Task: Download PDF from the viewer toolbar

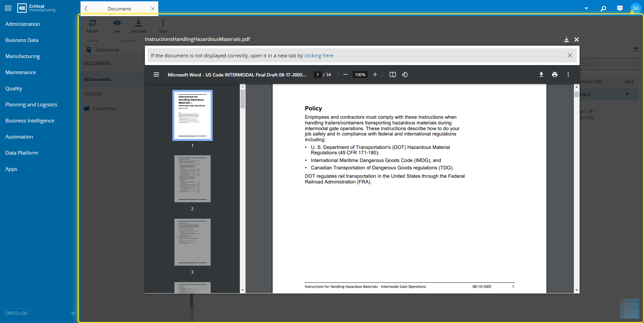Action: (x=541, y=74)
